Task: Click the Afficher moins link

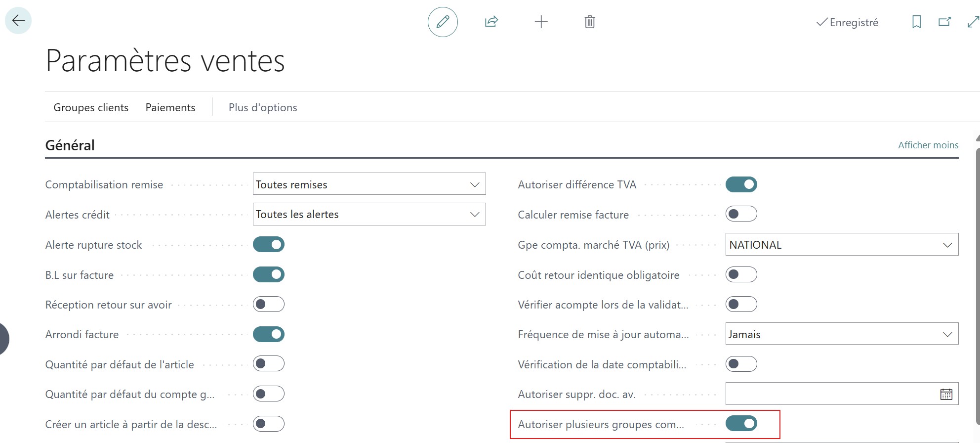Action: pos(928,145)
